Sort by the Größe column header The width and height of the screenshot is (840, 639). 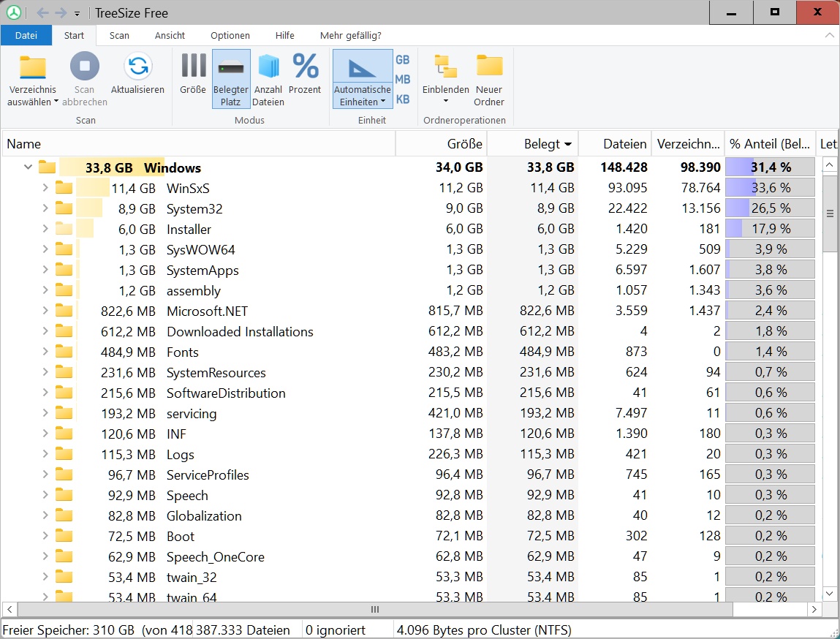click(x=442, y=143)
